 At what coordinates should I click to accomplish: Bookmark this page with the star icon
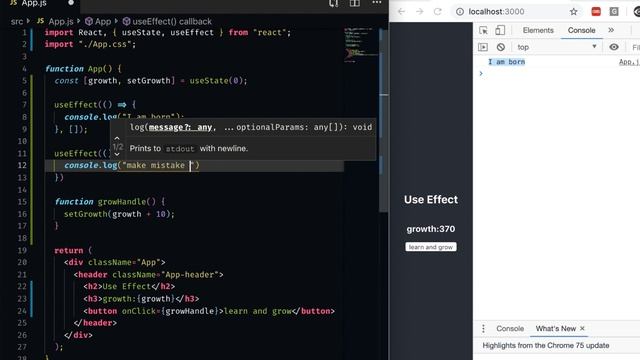tap(573, 11)
